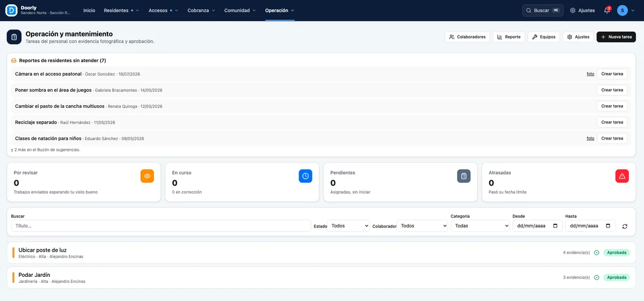Open the Cobranza menu
This screenshot has height=301, width=644.
(201, 10)
